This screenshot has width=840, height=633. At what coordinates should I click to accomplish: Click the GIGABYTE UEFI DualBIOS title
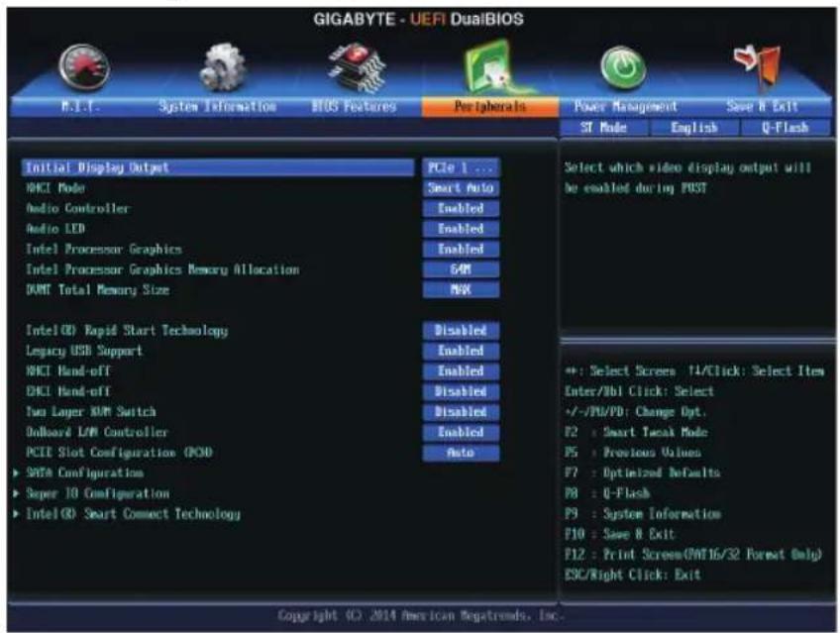click(x=418, y=19)
